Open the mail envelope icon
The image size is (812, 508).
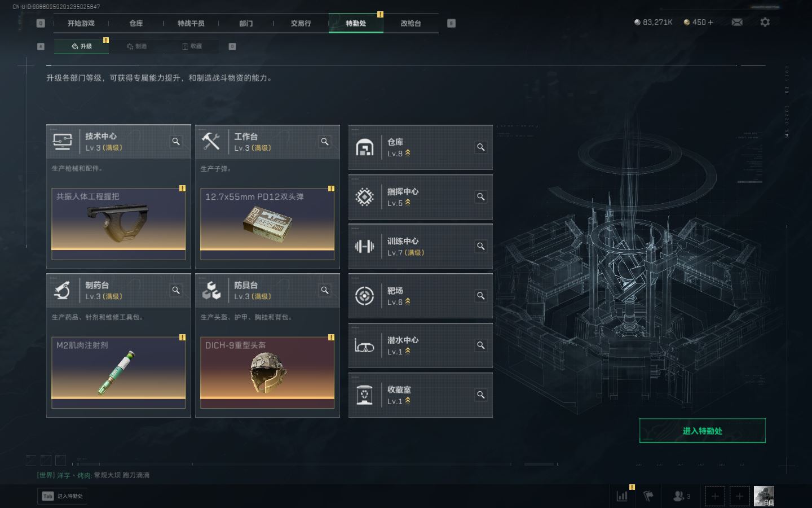tap(737, 22)
